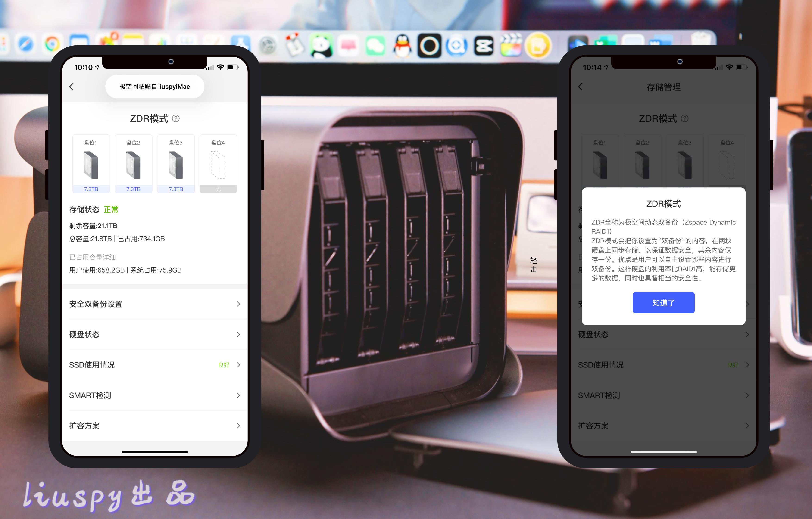The width and height of the screenshot is (812, 519).
Task: Tap back arrow beside 存储管理 title
Action: [x=580, y=87]
